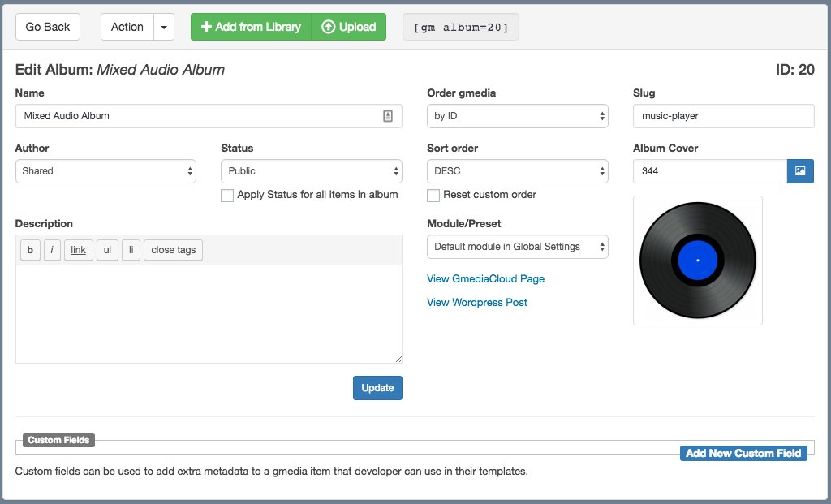Apply bold with the b button
This screenshot has width=831, height=504.
pyautogui.click(x=30, y=250)
